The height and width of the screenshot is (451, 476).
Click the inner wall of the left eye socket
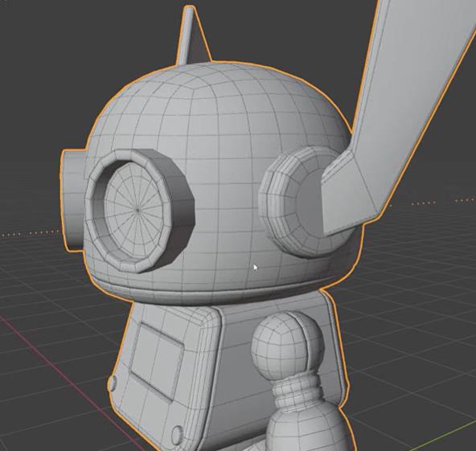(x=101, y=212)
